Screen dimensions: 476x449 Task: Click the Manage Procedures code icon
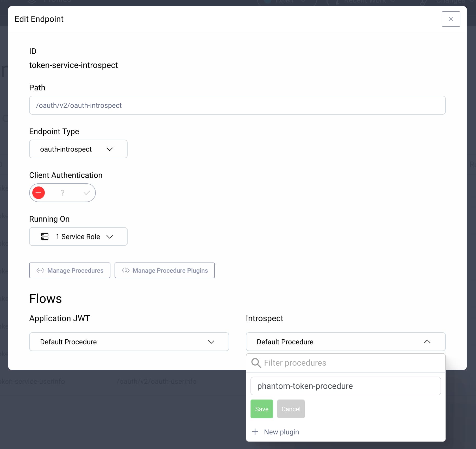click(x=41, y=270)
